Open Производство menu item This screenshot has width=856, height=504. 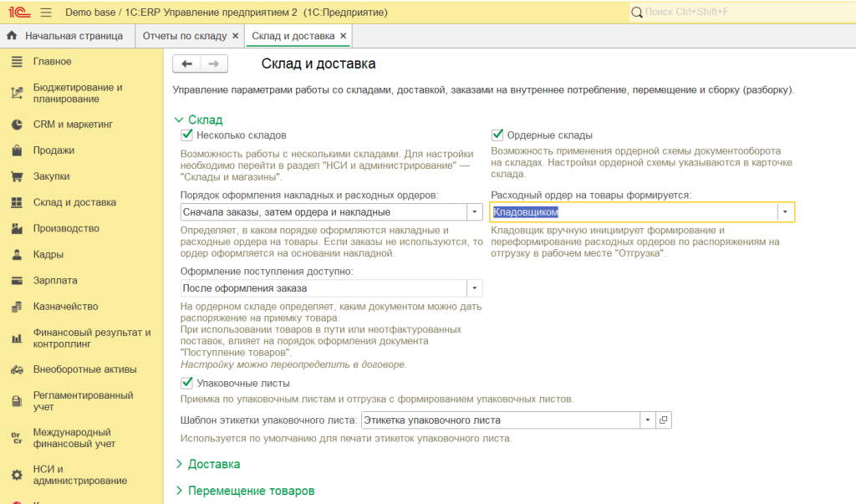(66, 228)
